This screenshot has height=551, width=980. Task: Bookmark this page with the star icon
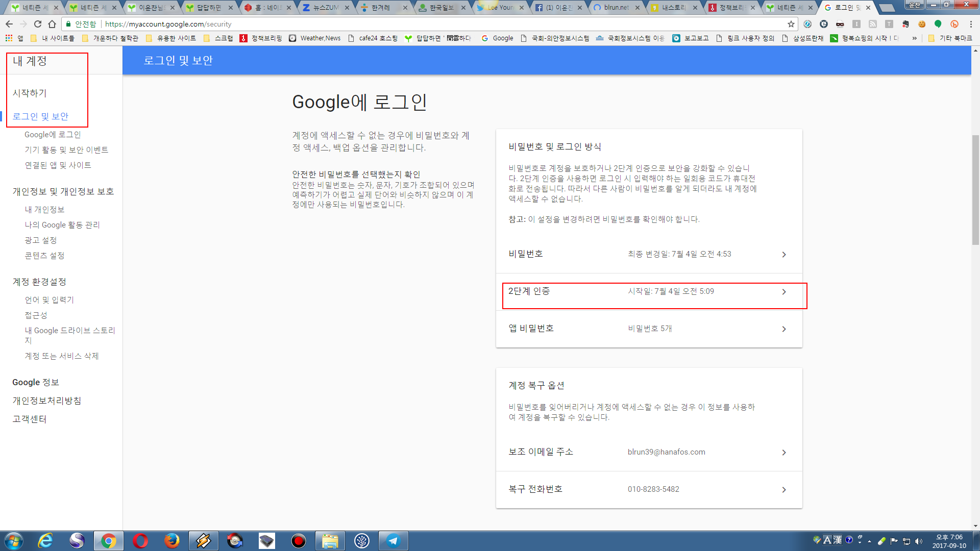[791, 24]
